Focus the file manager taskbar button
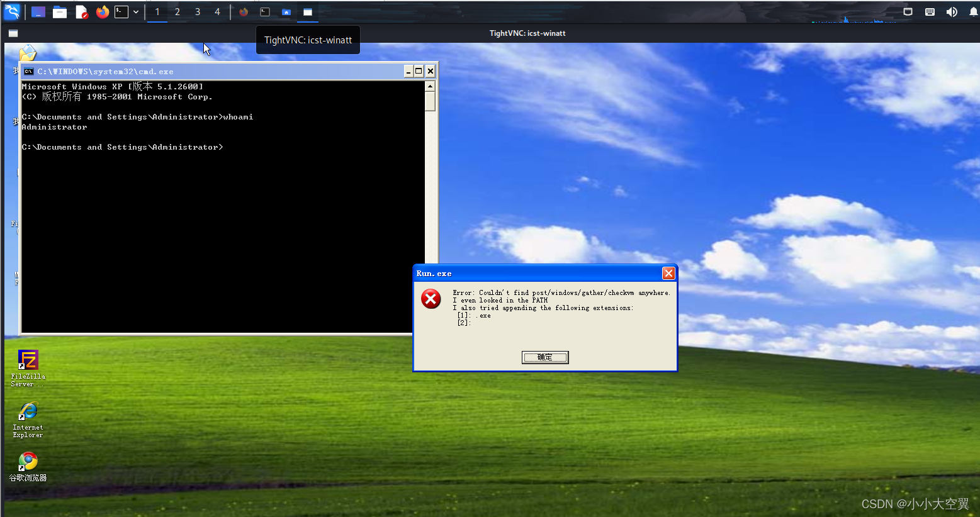 [286, 12]
